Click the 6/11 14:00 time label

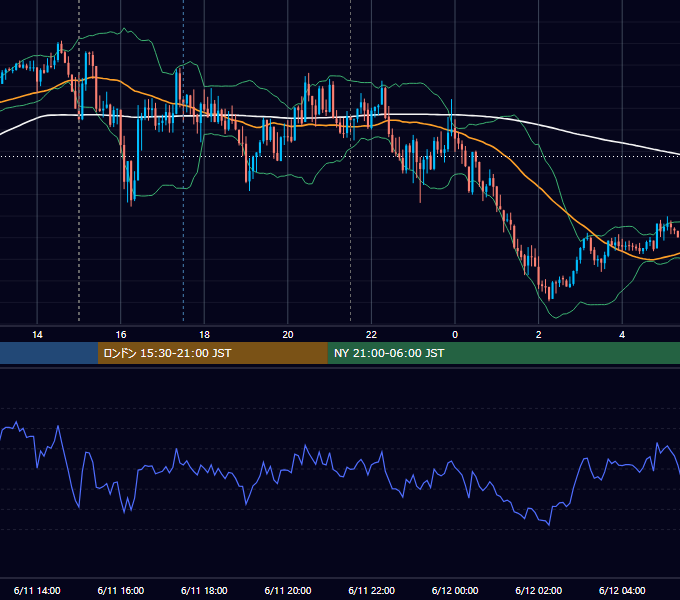click(x=37, y=590)
